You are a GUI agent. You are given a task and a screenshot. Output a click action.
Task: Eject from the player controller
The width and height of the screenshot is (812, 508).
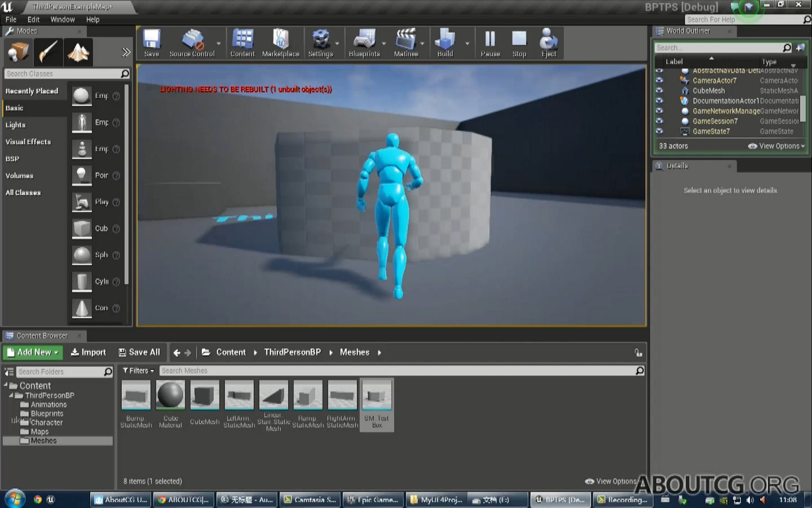[x=549, y=43]
